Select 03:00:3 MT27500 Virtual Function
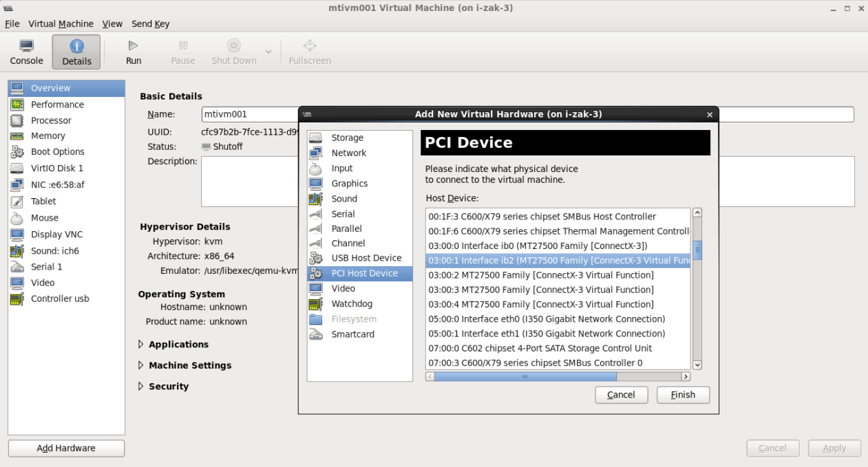 tap(558, 290)
